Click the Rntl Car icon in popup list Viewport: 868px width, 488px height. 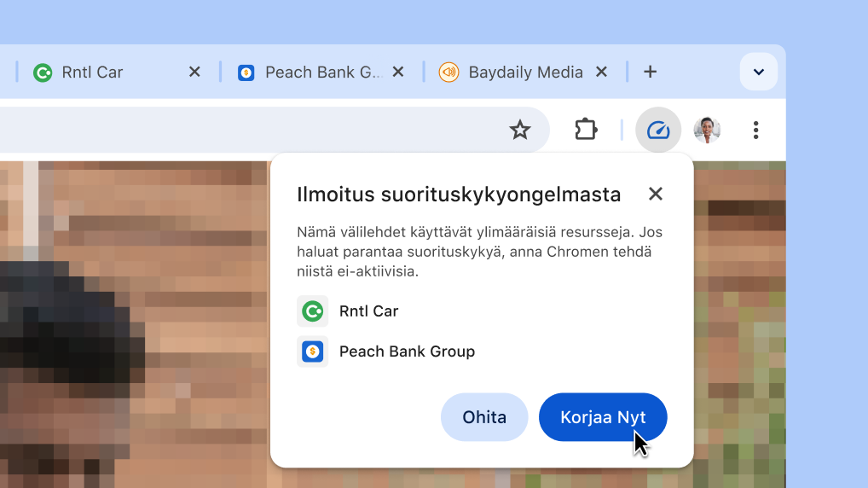click(313, 311)
